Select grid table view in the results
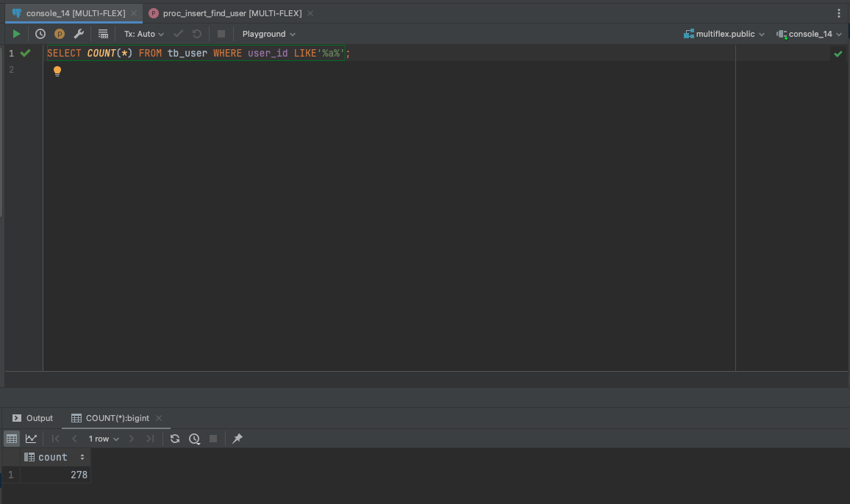850x504 pixels. click(11, 439)
